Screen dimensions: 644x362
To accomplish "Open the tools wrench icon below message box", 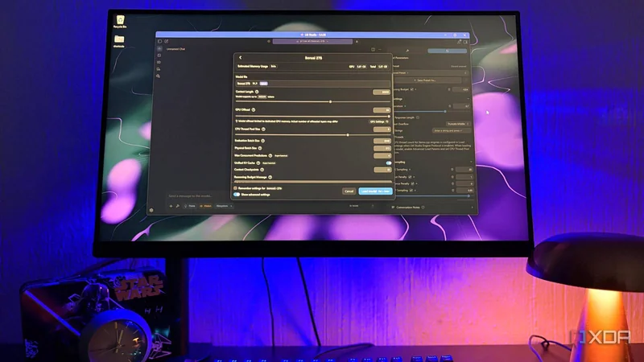I will (x=177, y=206).
